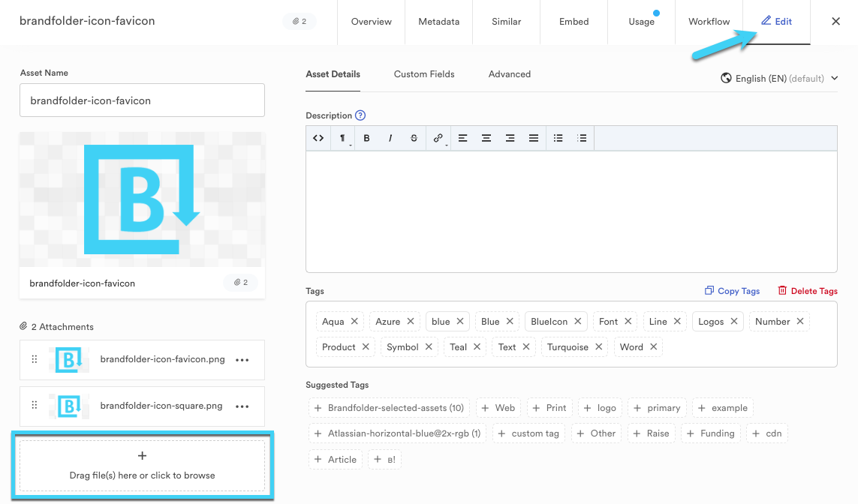This screenshot has height=504, width=858.
Task: Add suggested tag primary
Action: (x=657, y=408)
